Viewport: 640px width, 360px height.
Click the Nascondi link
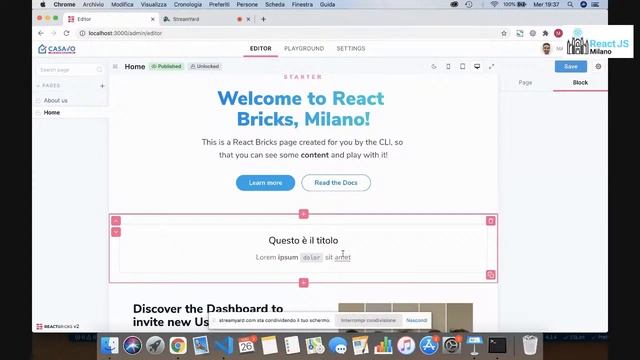416,320
